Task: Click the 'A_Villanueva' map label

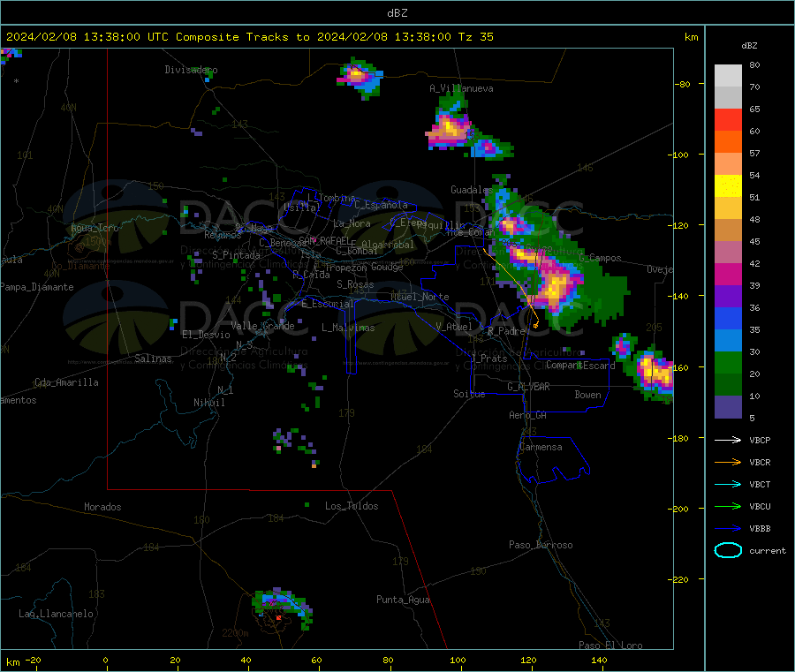Action: 461,88
